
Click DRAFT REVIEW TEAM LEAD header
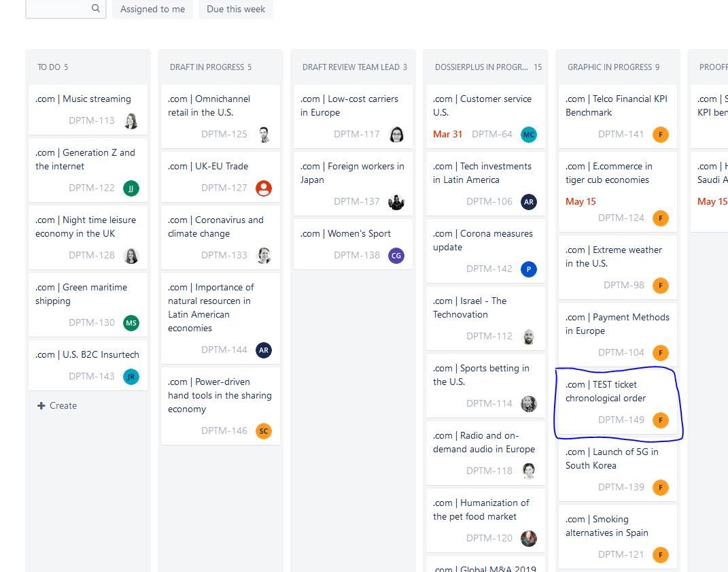[355, 67]
